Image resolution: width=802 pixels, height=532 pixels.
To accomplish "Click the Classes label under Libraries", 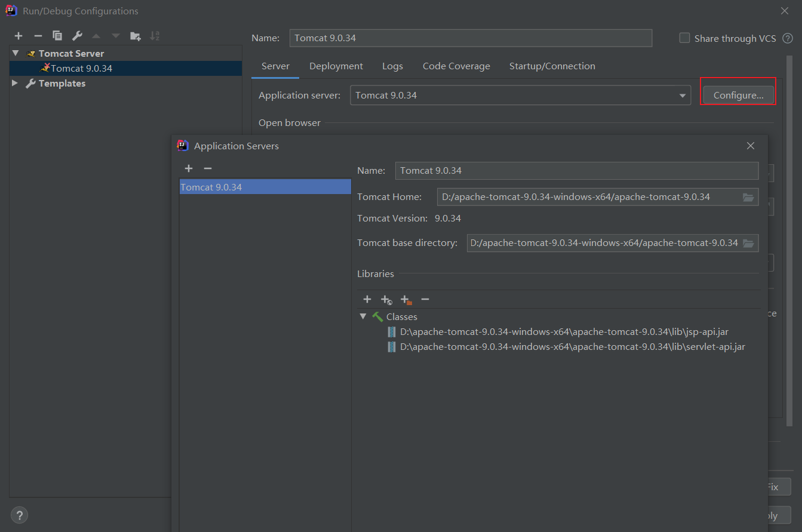I will 401,317.
